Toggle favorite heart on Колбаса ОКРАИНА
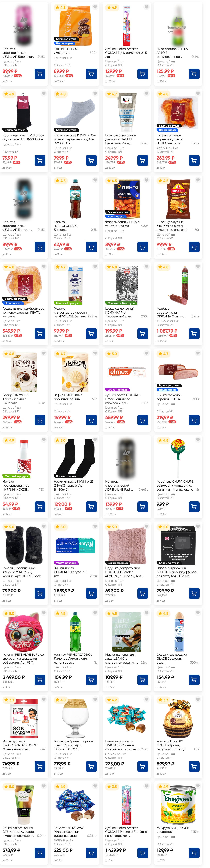 tap(198, 267)
